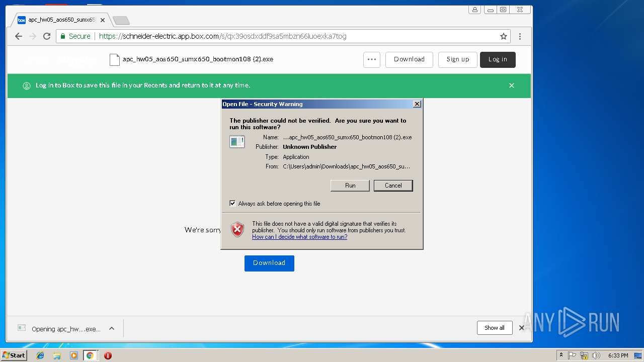This screenshot has height=362, width=644.
Task: Click the volume speaker tray icon
Action: [596, 355]
